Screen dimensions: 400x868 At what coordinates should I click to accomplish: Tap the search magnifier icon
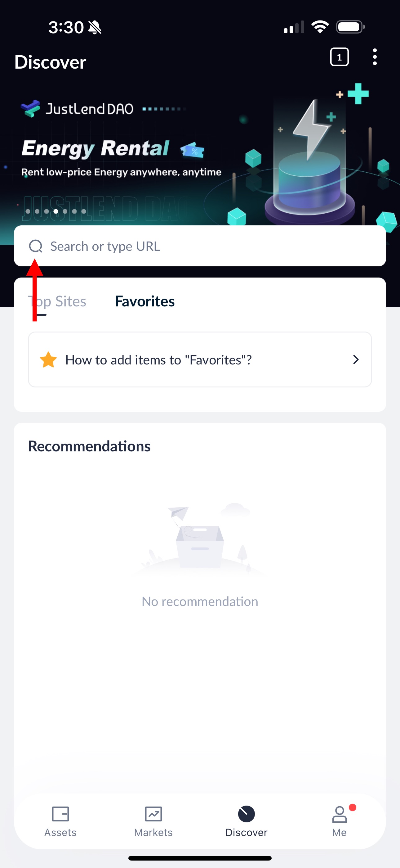click(x=36, y=246)
